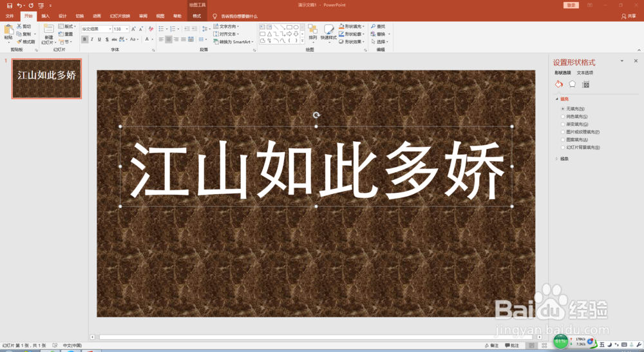Decrease font size with the smaller A icon

[x=141, y=29]
